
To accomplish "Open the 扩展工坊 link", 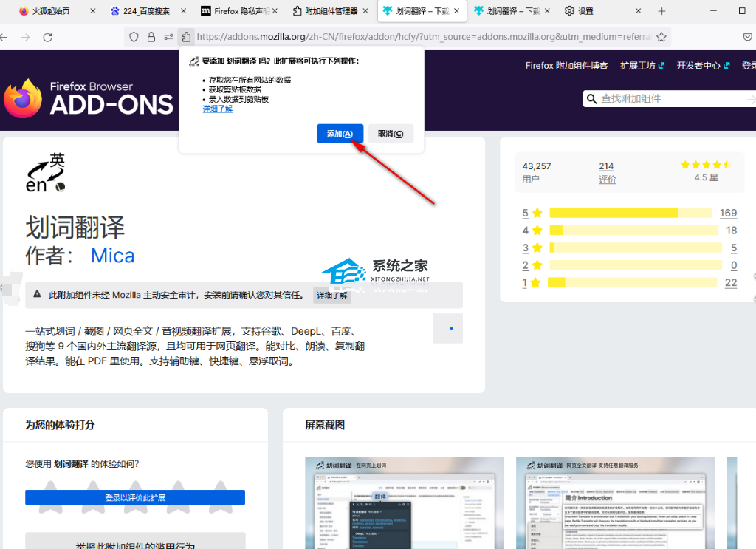I will point(642,66).
